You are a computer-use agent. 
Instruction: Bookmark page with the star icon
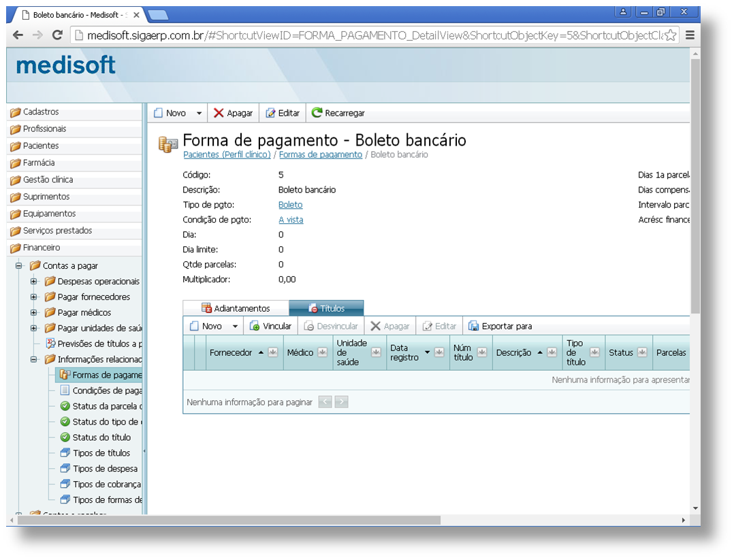tap(670, 35)
